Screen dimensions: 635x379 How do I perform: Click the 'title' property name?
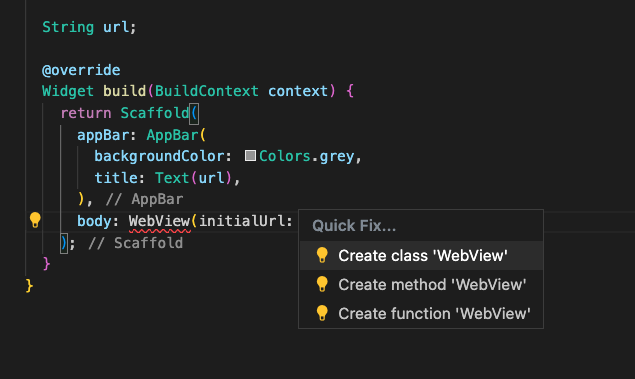(x=116, y=178)
